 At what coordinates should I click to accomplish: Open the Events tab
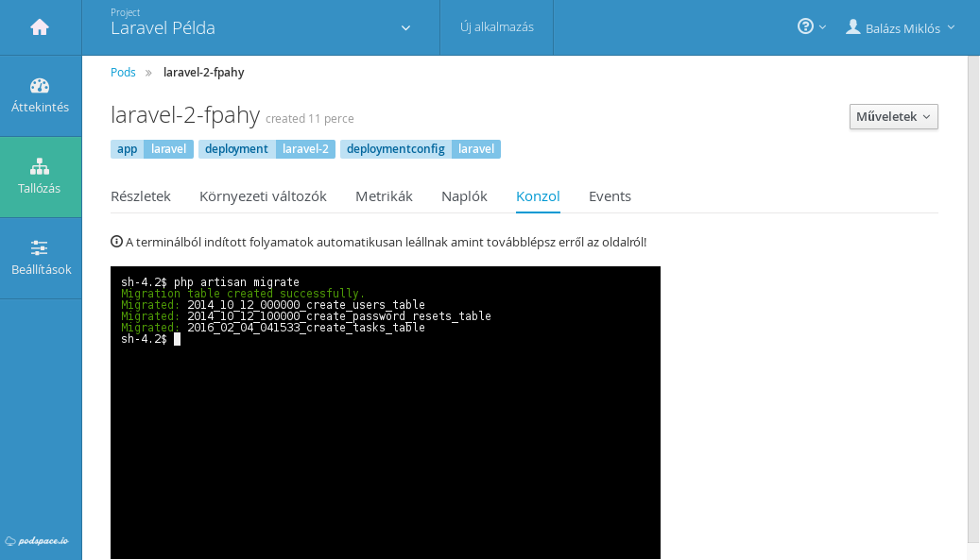point(610,196)
